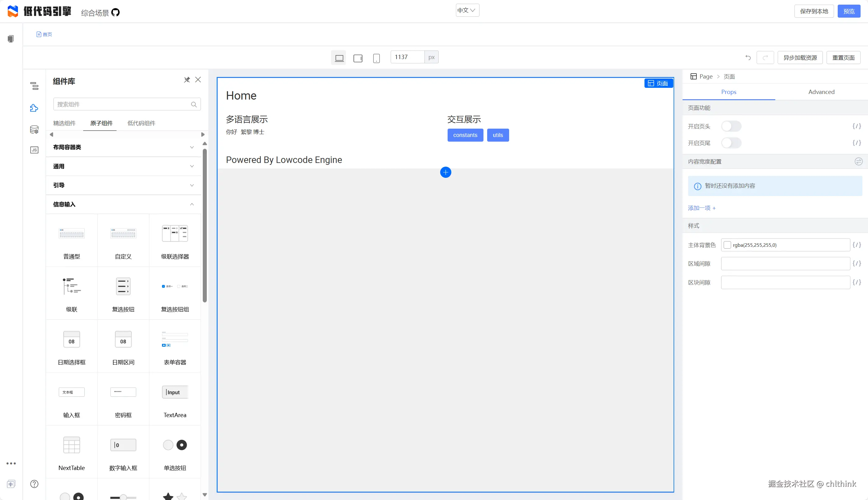Select the 低代码组件 tab
Screen dimensions: 868x500
(141, 123)
